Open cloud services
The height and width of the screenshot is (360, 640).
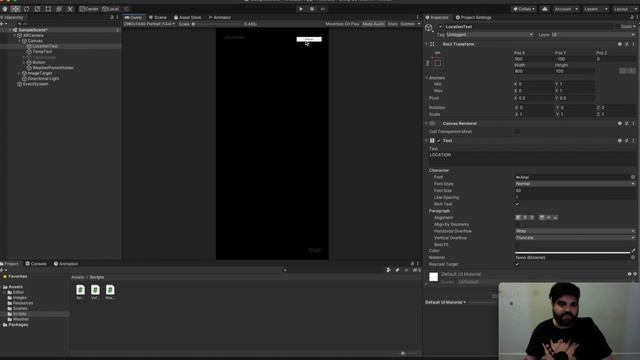coord(545,9)
